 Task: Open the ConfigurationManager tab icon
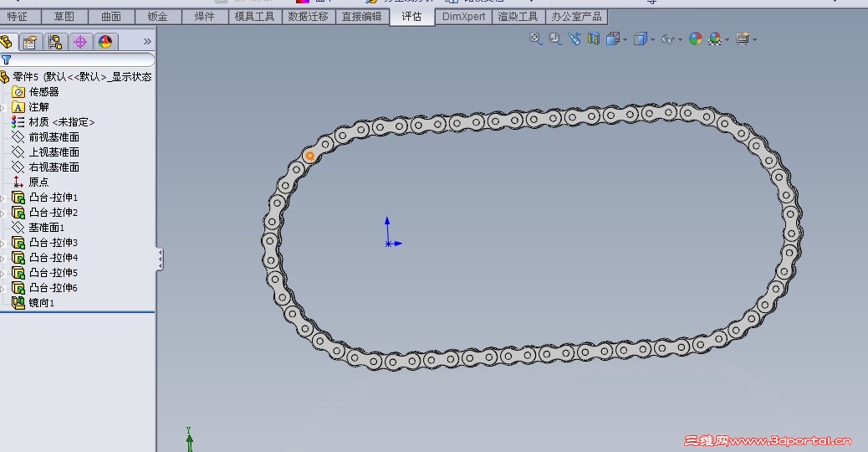point(55,42)
